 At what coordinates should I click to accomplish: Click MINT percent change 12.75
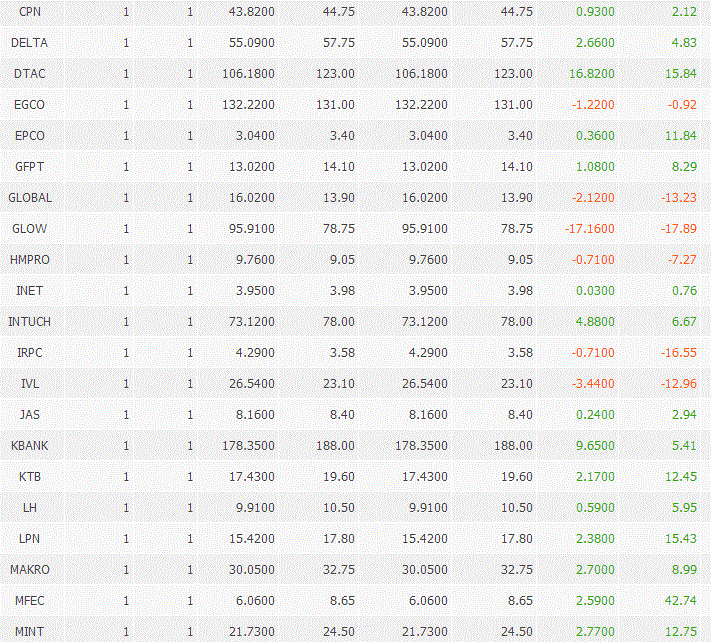tap(681, 632)
